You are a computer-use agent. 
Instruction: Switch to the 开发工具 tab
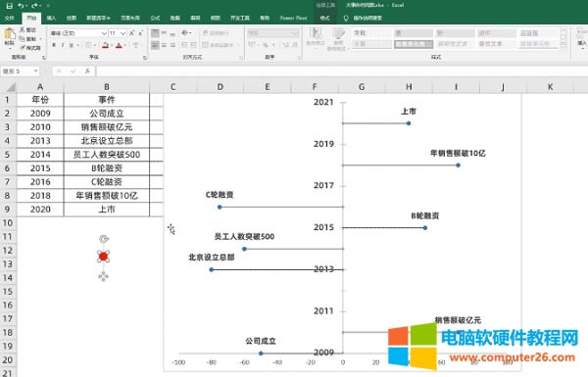(240, 18)
